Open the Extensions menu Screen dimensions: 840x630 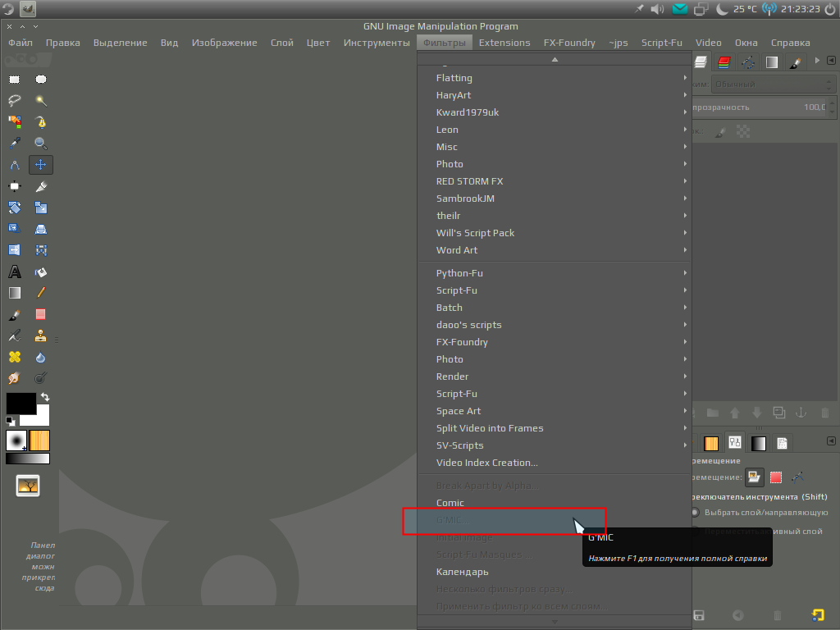click(504, 43)
